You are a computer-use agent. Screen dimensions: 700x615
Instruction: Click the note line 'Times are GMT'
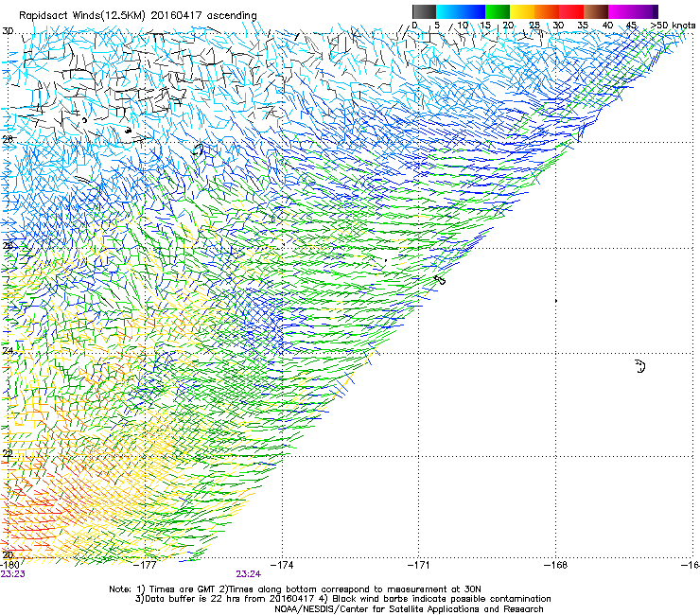tap(184, 589)
